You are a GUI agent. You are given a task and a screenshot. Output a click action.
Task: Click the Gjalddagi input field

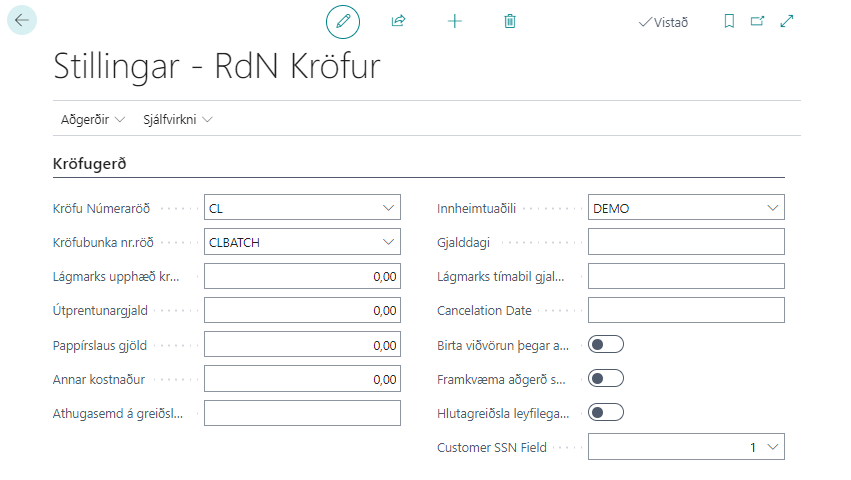(x=686, y=242)
